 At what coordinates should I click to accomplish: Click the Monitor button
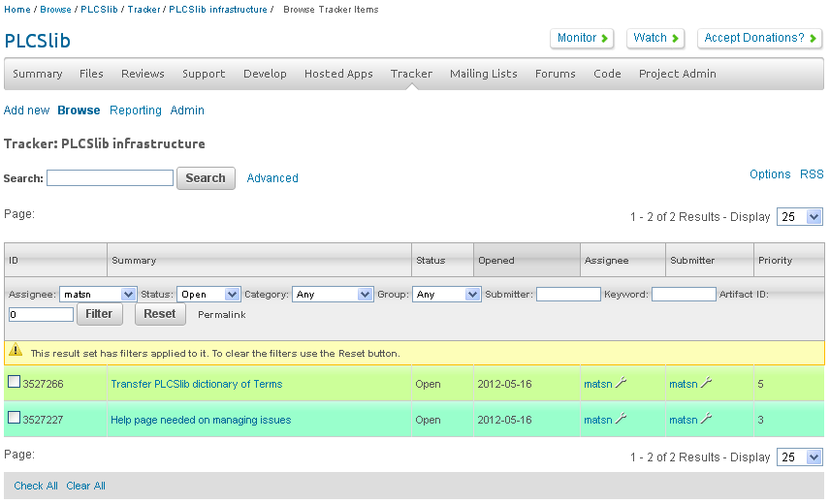click(x=582, y=38)
